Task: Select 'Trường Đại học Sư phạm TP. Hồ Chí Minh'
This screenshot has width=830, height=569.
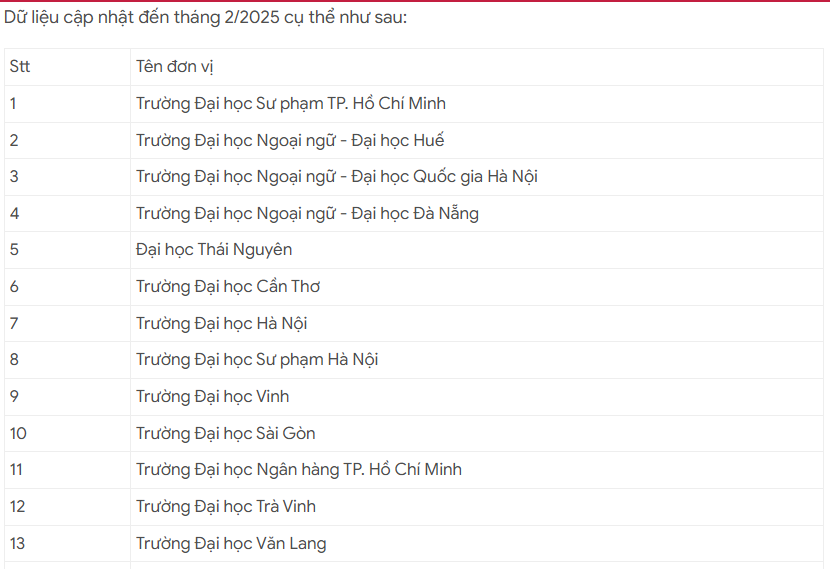Action: [291, 103]
